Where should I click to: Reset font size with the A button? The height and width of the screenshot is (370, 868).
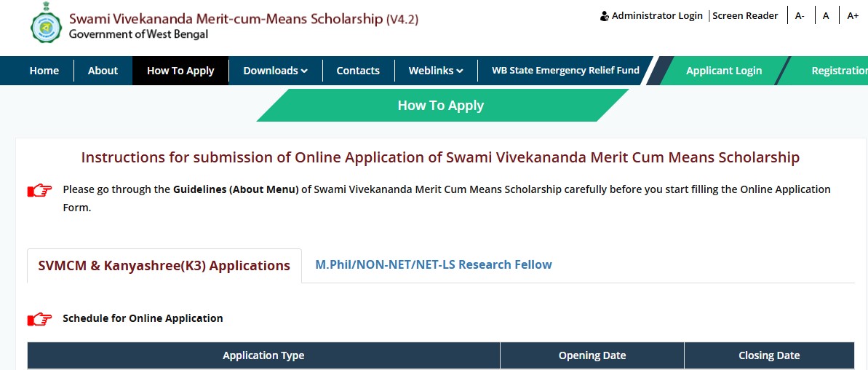(x=826, y=16)
